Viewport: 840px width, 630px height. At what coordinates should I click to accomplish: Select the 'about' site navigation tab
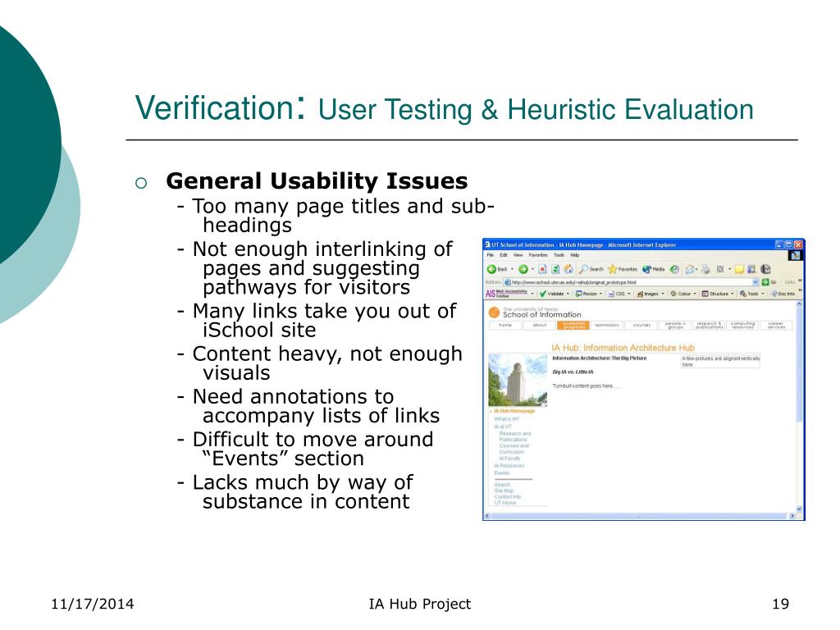coord(540,325)
